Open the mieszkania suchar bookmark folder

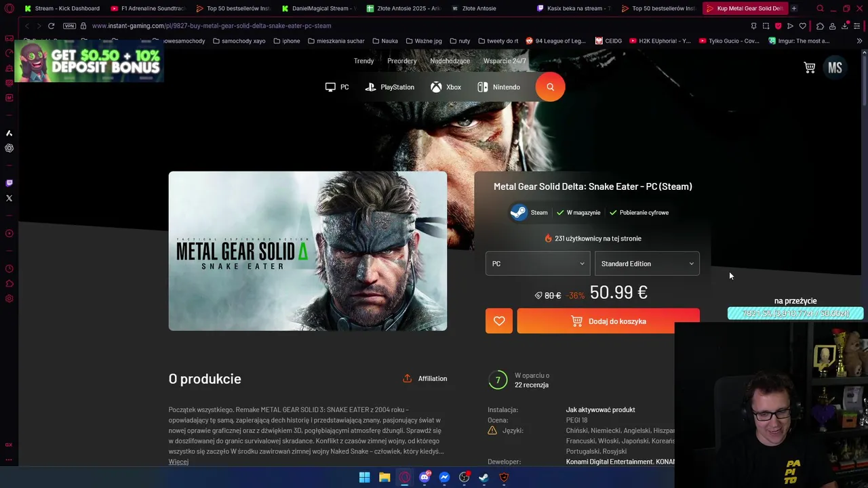coord(336,41)
